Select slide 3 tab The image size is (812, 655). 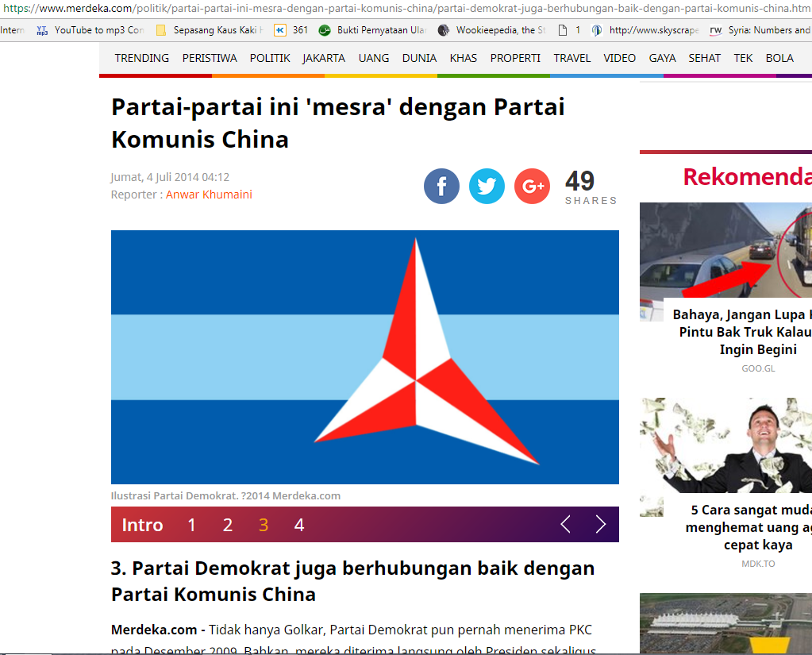263,525
